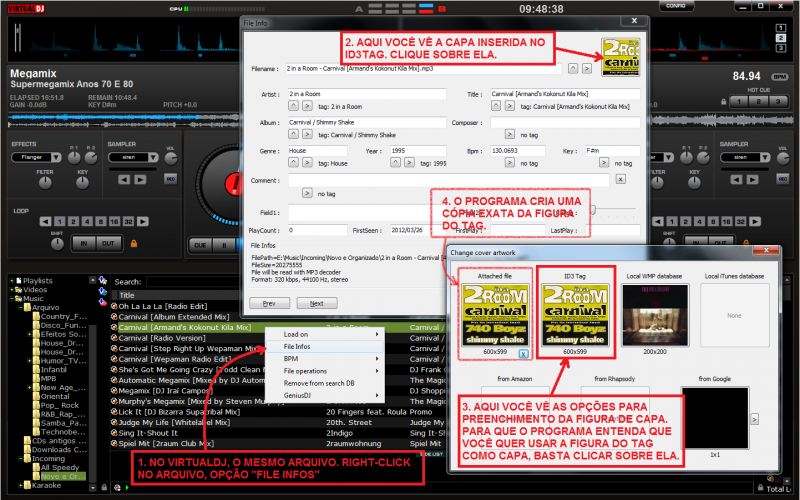Click left deck FILTER knob
Screen dimensions: 800x500
(45, 183)
